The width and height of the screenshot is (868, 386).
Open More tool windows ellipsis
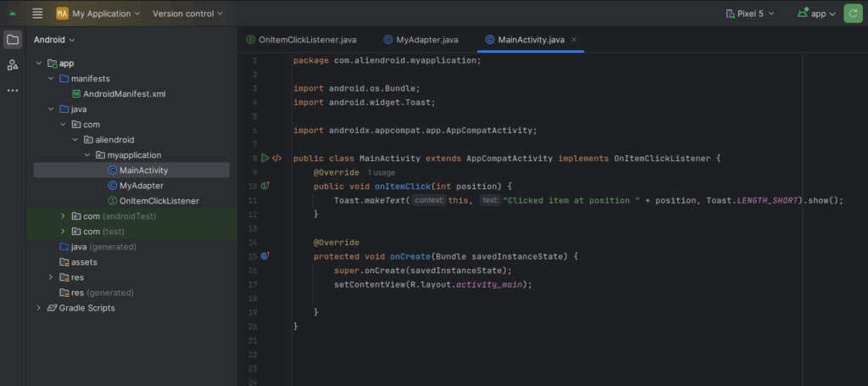[13, 90]
